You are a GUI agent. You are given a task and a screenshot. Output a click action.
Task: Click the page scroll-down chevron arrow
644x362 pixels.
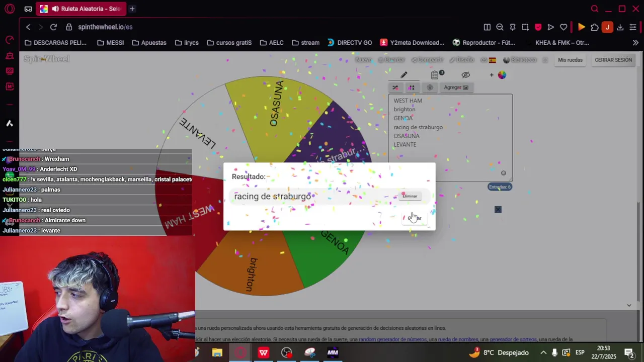click(629, 305)
